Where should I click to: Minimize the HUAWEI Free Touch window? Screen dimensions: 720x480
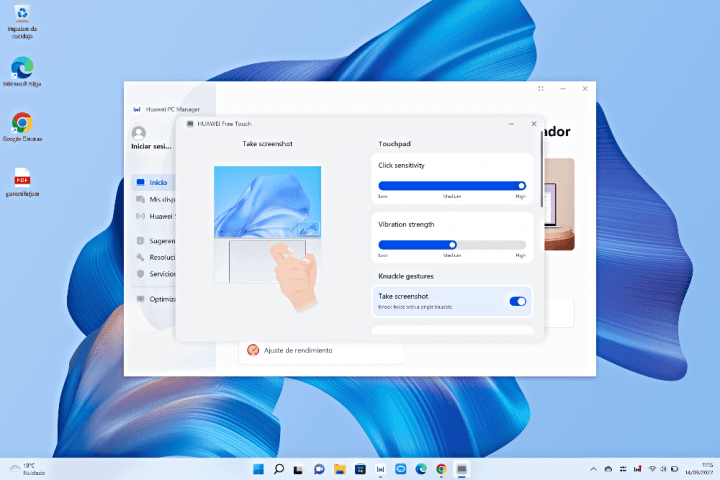pos(511,124)
